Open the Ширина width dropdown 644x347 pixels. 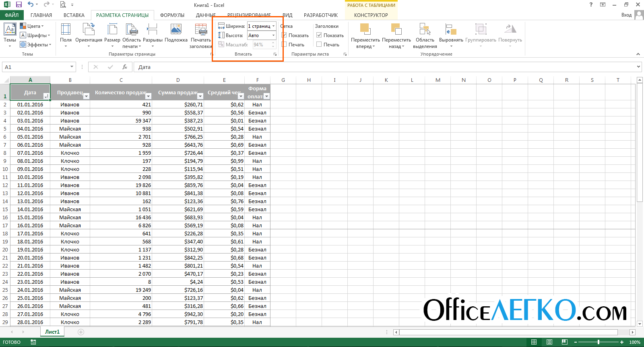click(x=273, y=26)
